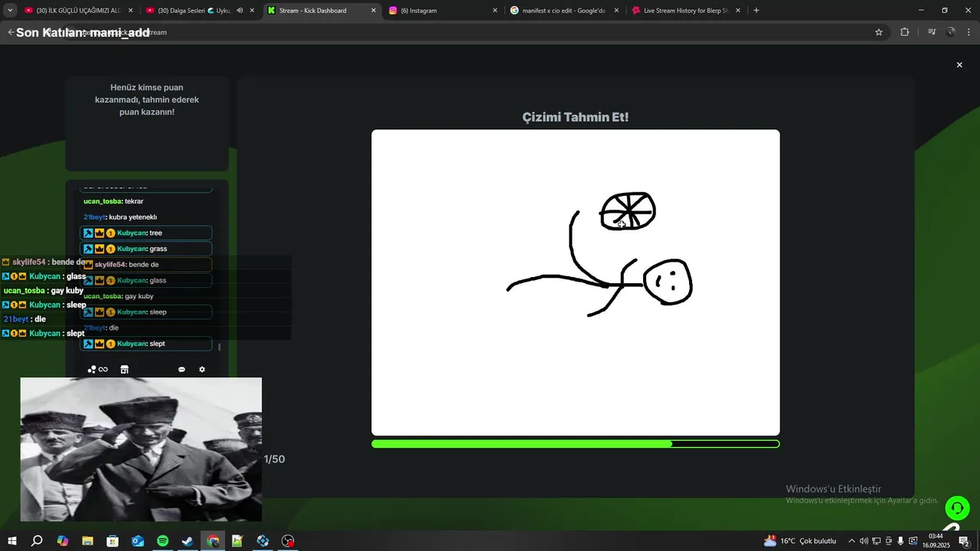Open Steam from the taskbar
This screenshot has width=980, height=551.
(188, 541)
